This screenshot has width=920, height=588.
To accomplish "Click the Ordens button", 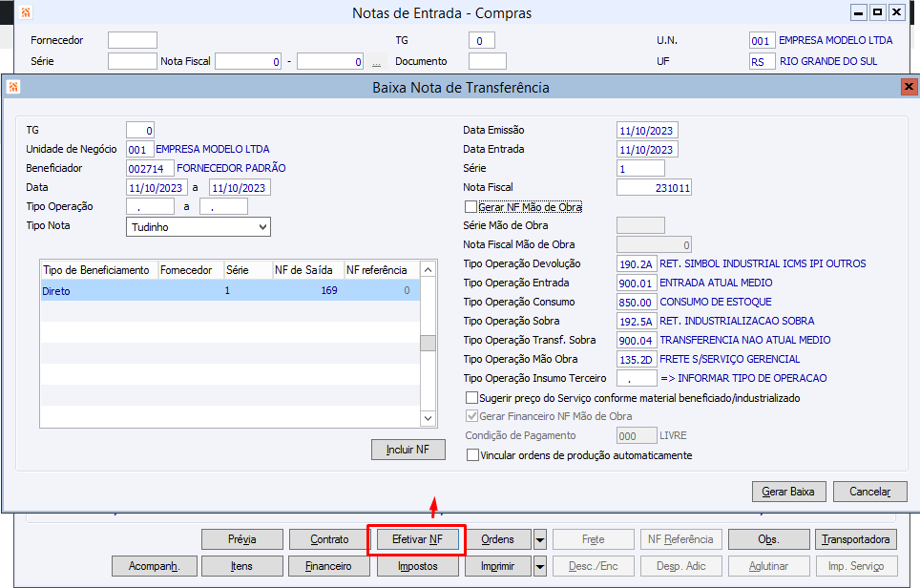I will [x=498, y=539].
